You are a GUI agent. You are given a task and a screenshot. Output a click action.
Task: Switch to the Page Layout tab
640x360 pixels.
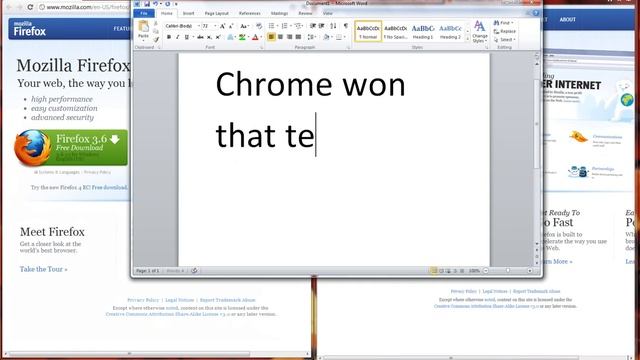click(217, 13)
